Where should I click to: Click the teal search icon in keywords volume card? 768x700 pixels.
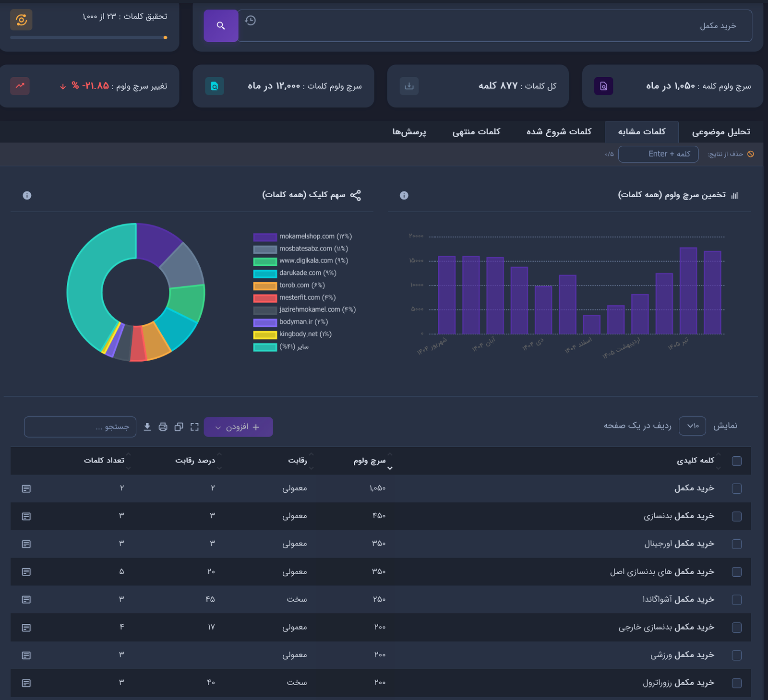coord(215,86)
